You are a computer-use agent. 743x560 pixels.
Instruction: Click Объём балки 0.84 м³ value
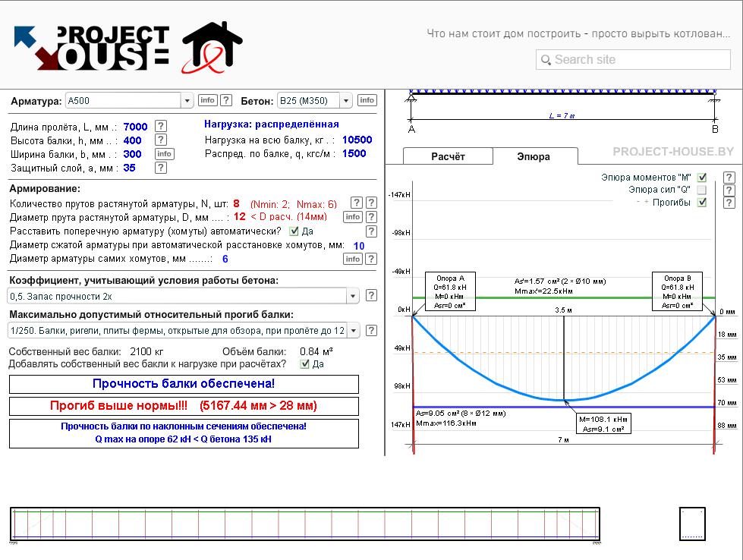point(316,351)
